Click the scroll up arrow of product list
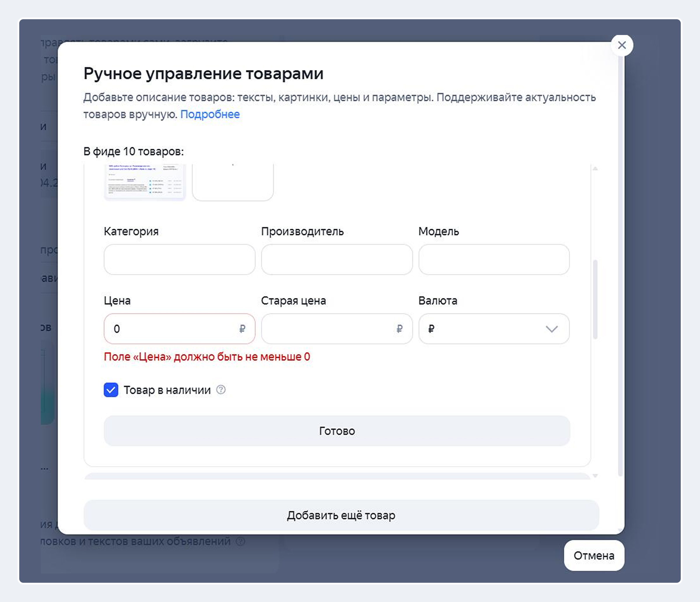The image size is (700, 602). [595, 168]
